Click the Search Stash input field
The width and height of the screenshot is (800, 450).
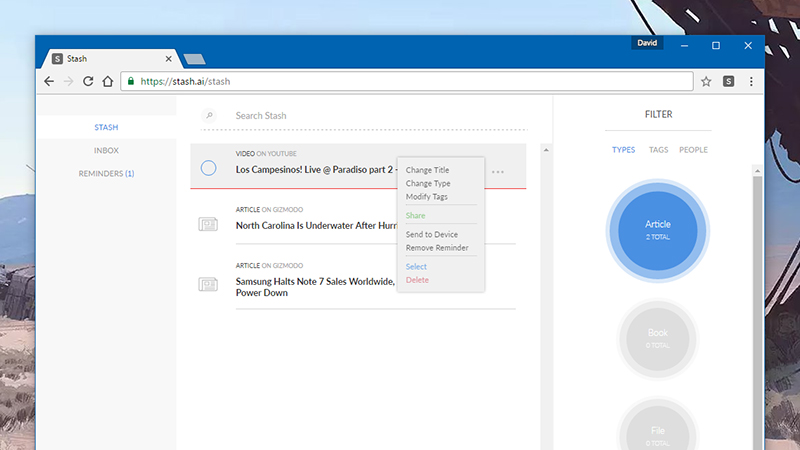click(380, 116)
